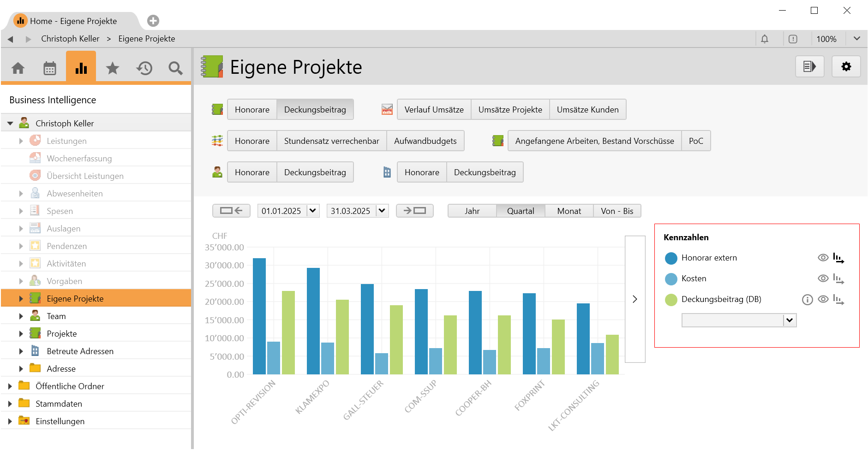Click the favorites star icon
Image resolution: width=868 pixels, height=450 pixels.
tap(113, 68)
